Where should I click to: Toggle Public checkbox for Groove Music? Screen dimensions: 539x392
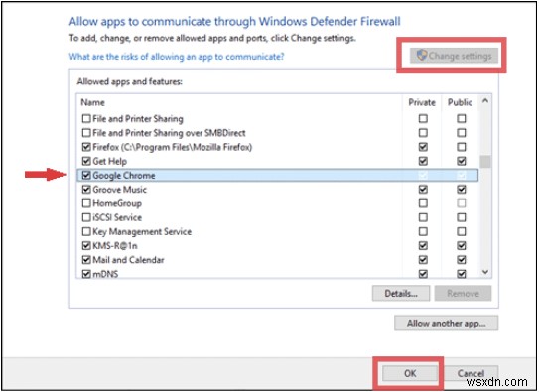(x=462, y=190)
